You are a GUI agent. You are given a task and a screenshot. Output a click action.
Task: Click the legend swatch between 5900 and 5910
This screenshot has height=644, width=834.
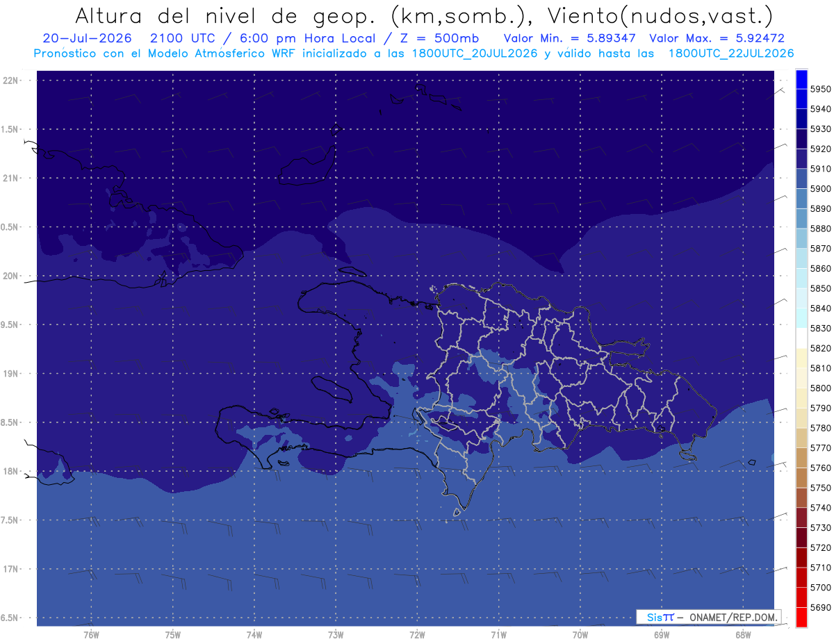tap(801, 179)
